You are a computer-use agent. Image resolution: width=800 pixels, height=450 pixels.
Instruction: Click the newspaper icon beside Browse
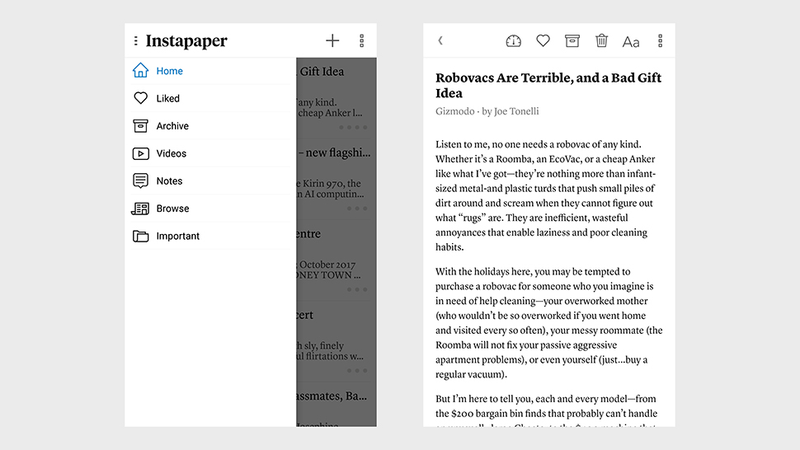[x=140, y=208]
